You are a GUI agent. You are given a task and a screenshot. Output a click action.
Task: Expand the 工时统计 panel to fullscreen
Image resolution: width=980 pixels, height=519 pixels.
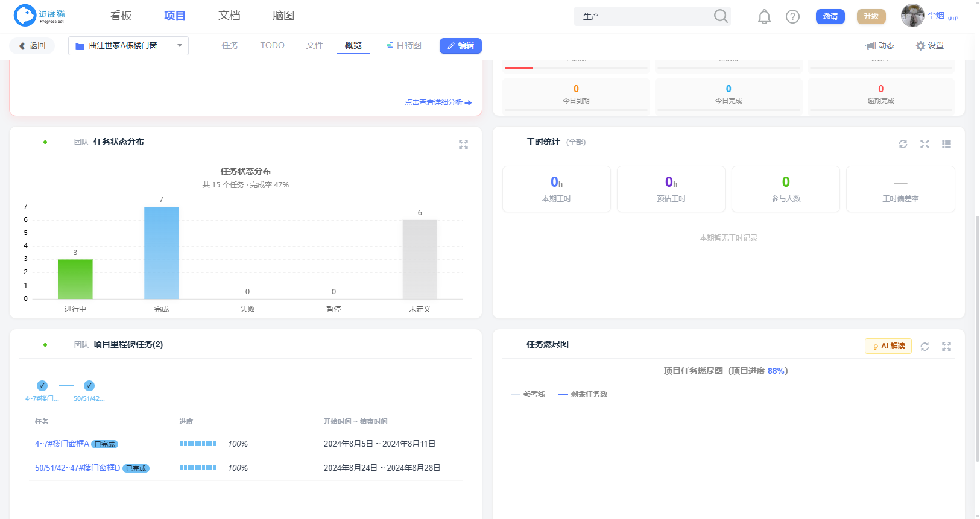coord(925,144)
